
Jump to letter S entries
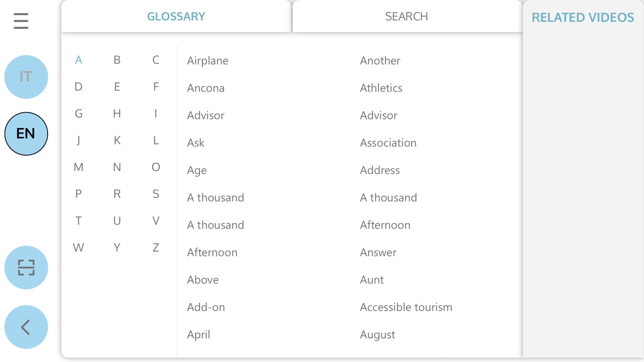tap(156, 194)
